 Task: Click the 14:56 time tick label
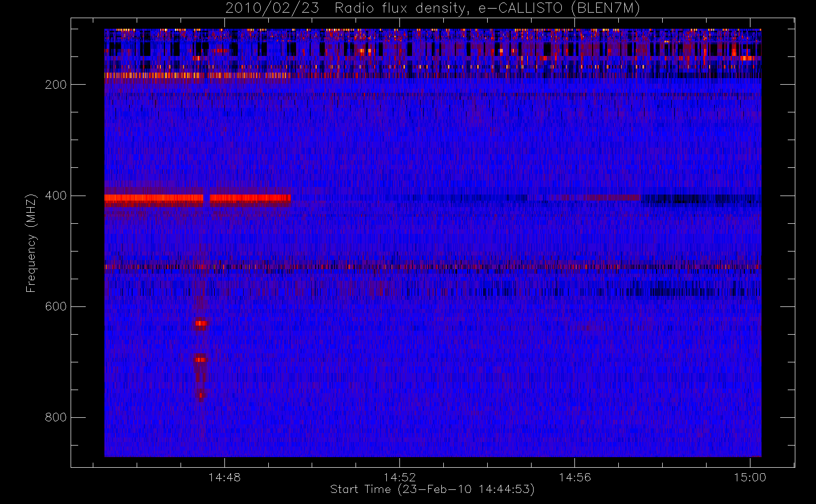point(575,477)
